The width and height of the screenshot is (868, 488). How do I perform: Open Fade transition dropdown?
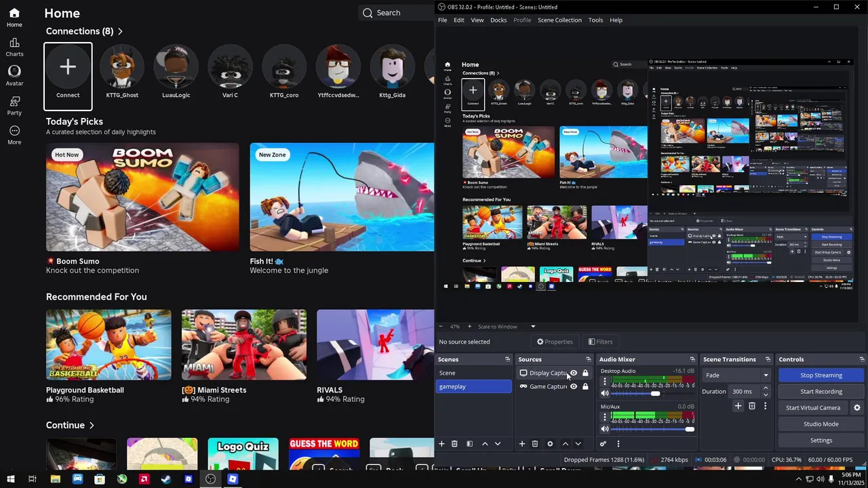click(737, 375)
